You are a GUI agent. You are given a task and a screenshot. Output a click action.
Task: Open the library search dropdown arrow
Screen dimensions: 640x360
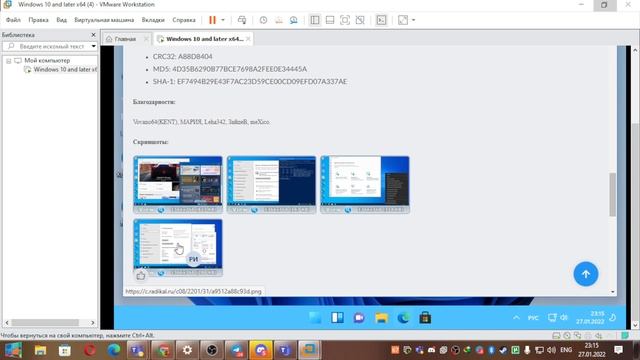[x=93, y=46]
